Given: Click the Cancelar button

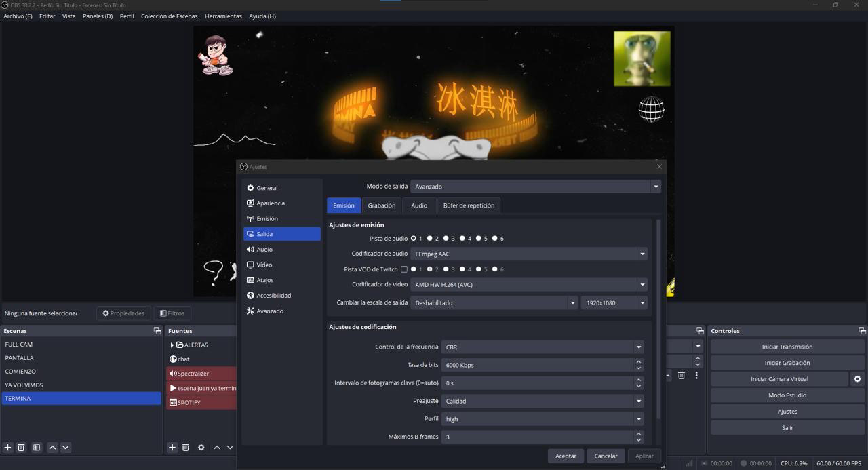Looking at the screenshot, I should pyautogui.click(x=606, y=456).
